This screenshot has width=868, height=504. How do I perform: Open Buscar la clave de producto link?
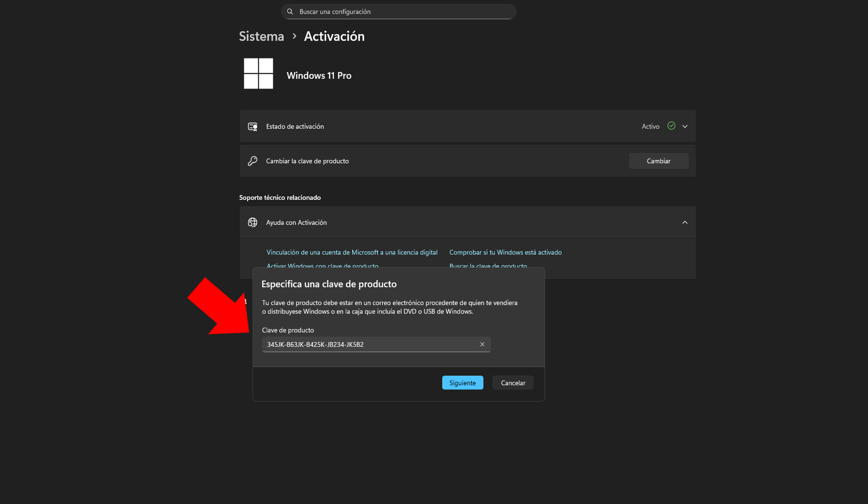coord(488,265)
